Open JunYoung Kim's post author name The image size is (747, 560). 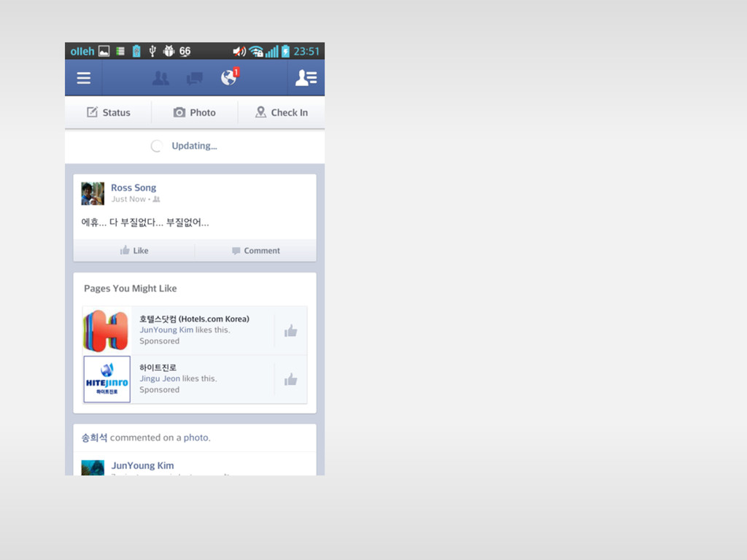[x=142, y=466]
